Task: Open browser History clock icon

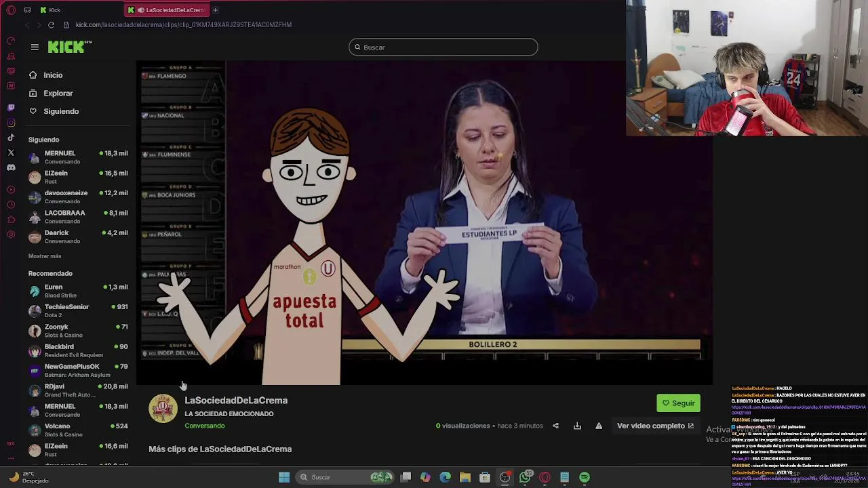Action: point(11,205)
